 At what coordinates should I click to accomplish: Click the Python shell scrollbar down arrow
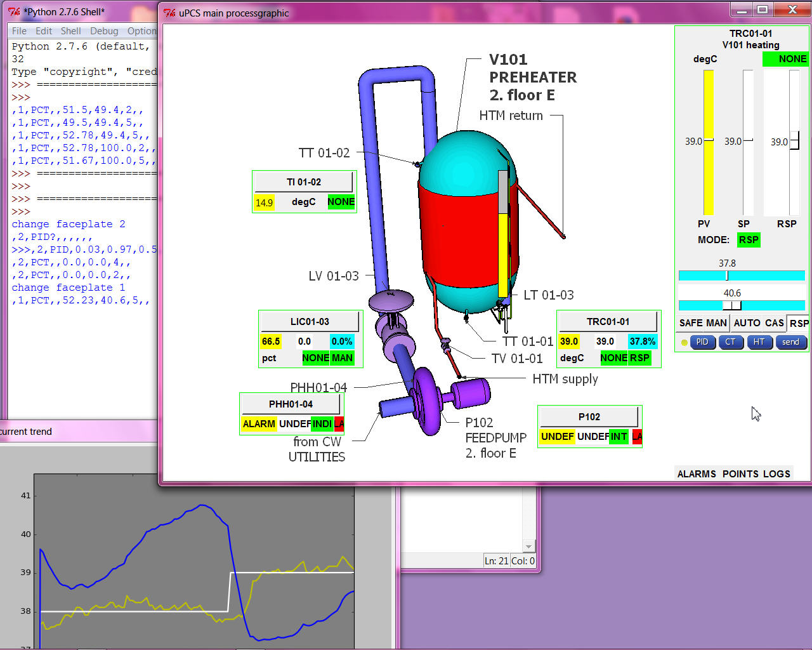528,547
